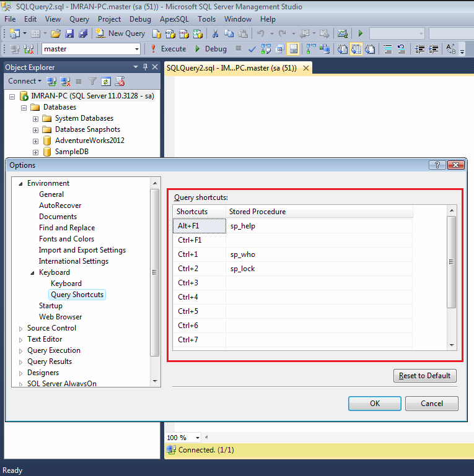The height and width of the screenshot is (476, 474).
Task: Click the sp_who stored procedure cell
Action: 318,254
